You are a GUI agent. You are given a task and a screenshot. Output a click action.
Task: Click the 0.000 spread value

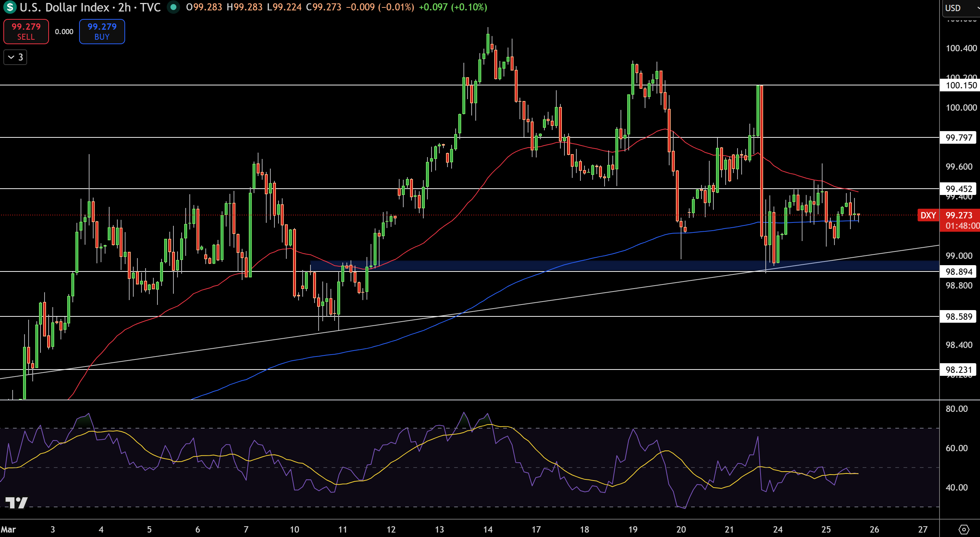[64, 32]
